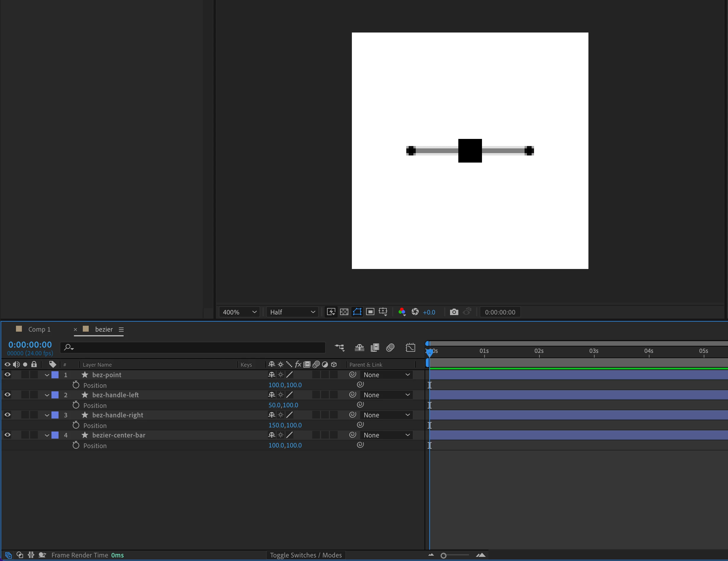Click the snapshot camera icon
The width and height of the screenshot is (728, 561).
pyautogui.click(x=454, y=312)
